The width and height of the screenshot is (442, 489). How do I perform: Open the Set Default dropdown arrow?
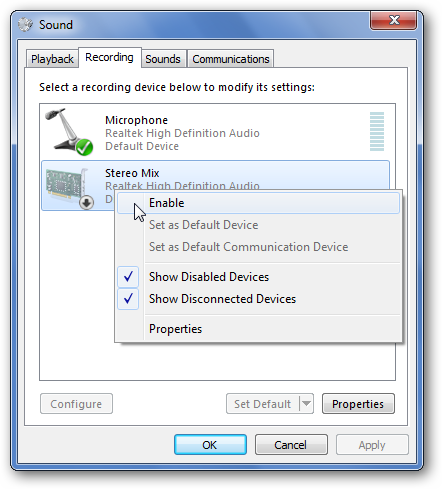306,404
